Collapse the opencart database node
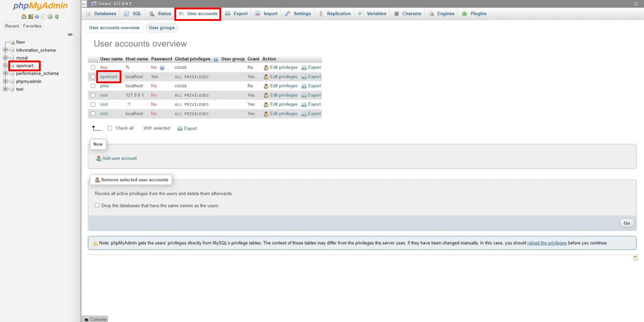Viewport: 644px width, 322px height. coord(5,66)
